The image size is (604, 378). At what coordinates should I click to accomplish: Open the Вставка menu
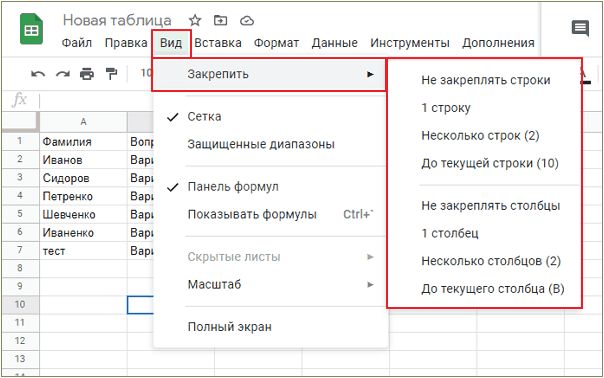click(218, 43)
